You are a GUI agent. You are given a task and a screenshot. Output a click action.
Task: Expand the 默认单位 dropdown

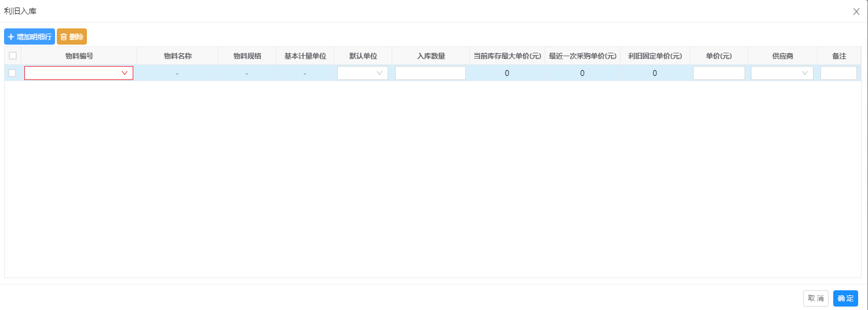pyautogui.click(x=363, y=73)
